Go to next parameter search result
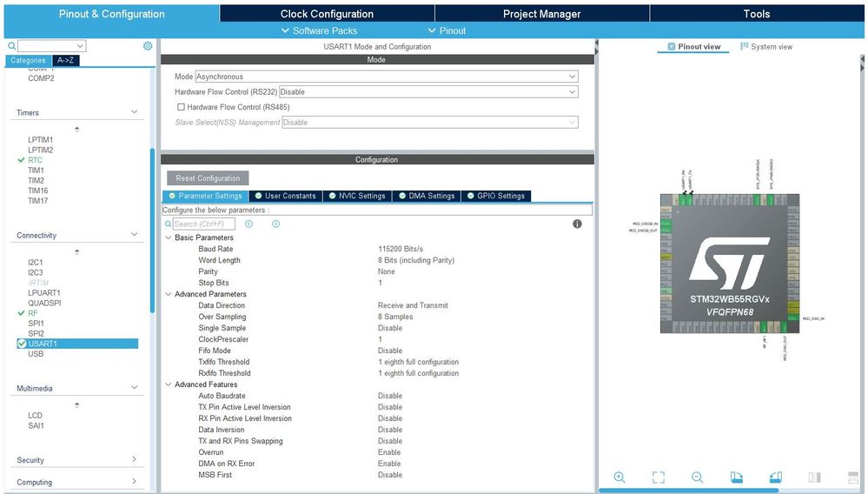 point(275,224)
